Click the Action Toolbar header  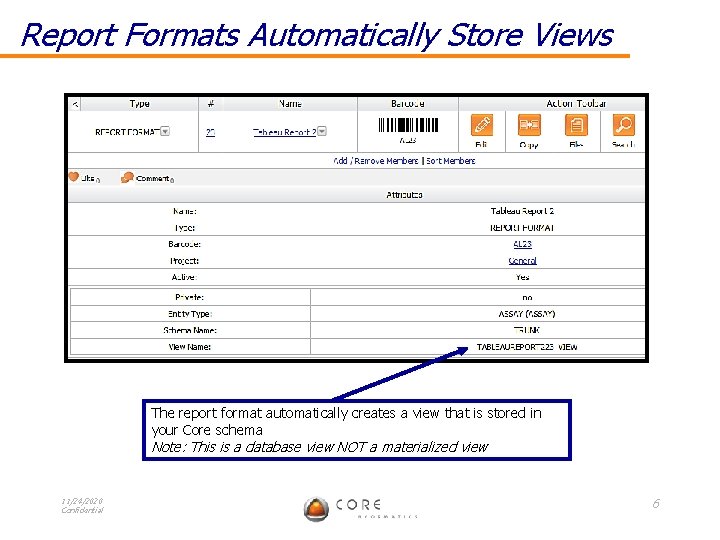click(576, 104)
